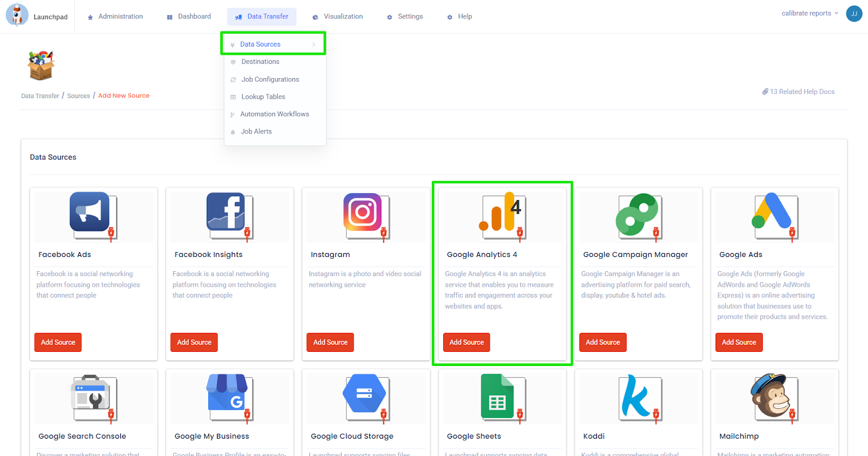Select Lookup Tables menu entry

[x=263, y=97]
